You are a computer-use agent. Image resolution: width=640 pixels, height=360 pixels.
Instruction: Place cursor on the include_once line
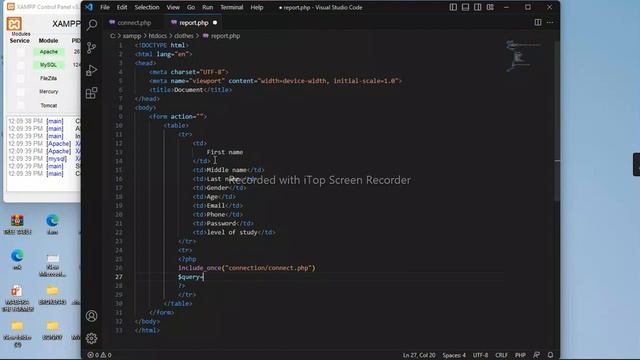[x=247, y=268]
